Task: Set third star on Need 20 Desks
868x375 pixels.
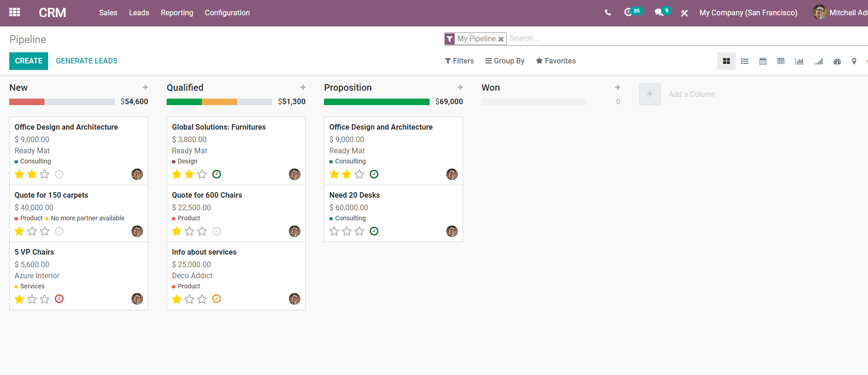Action: [359, 231]
